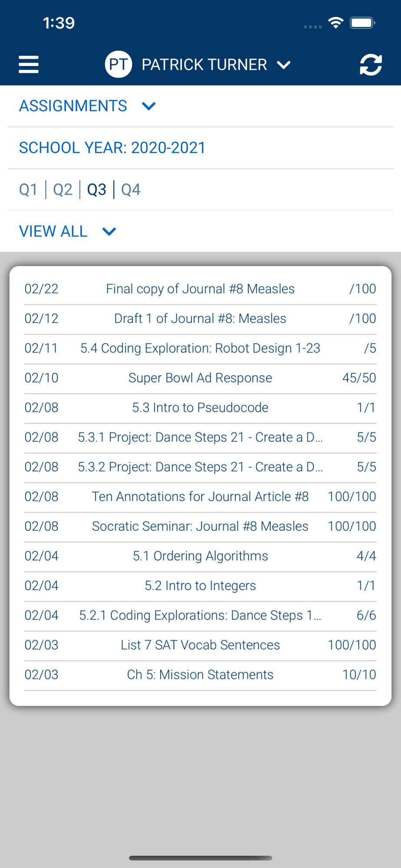401x868 pixels.
Task: Select the Q4 quarter tab
Action: point(131,190)
